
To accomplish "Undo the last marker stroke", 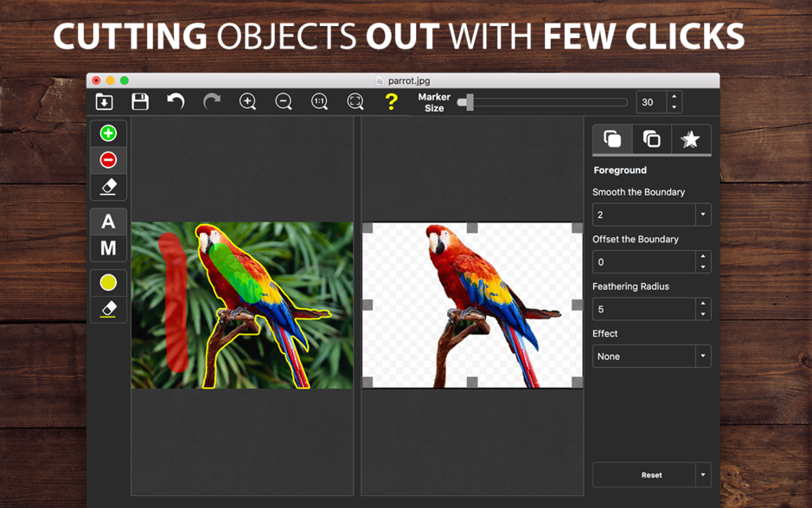I will 176,101.
